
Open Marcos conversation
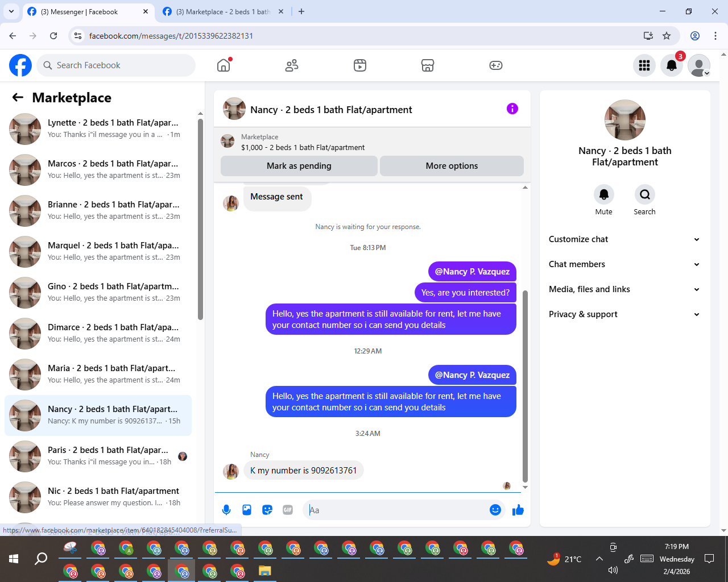click(x=98, y=170)
